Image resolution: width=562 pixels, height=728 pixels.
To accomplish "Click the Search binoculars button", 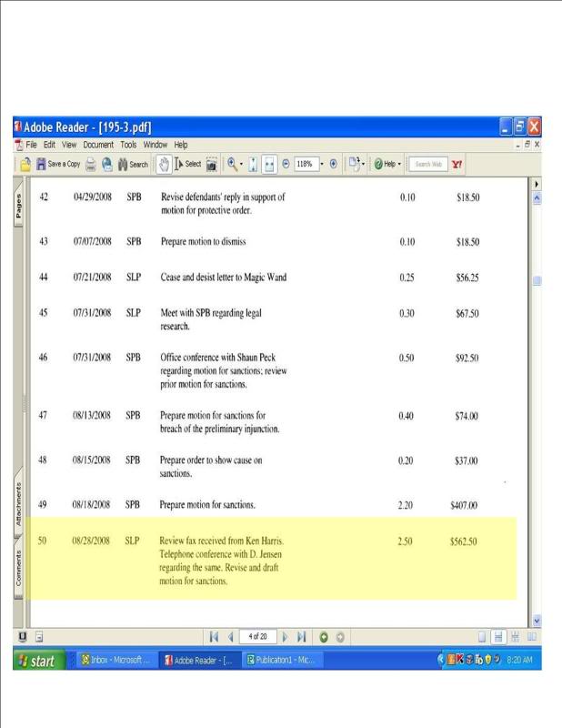I will click(x=132, y=165).
